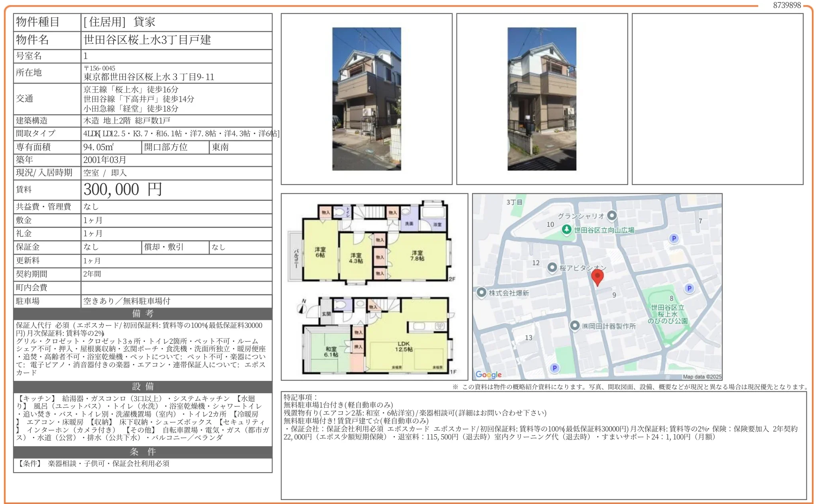Click the 備考 section header bar
This screenshot has height=504, width=819.
tap(143, 314)
